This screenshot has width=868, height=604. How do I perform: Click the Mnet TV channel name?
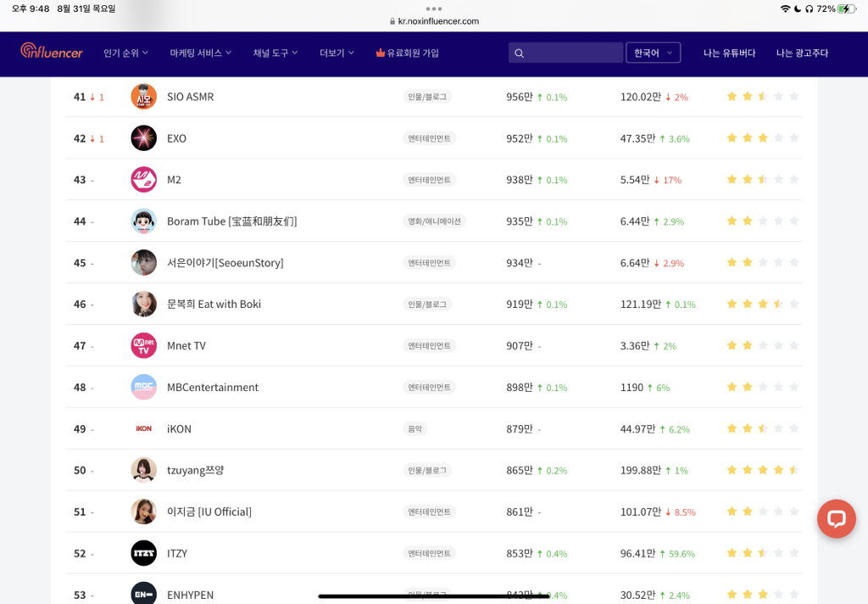point(186,346)
